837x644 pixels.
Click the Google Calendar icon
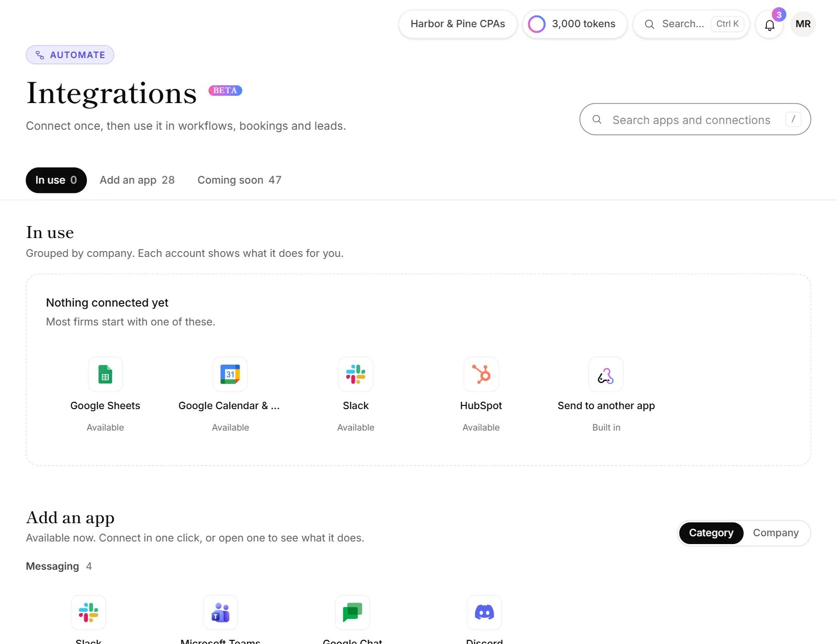point(230,374)
